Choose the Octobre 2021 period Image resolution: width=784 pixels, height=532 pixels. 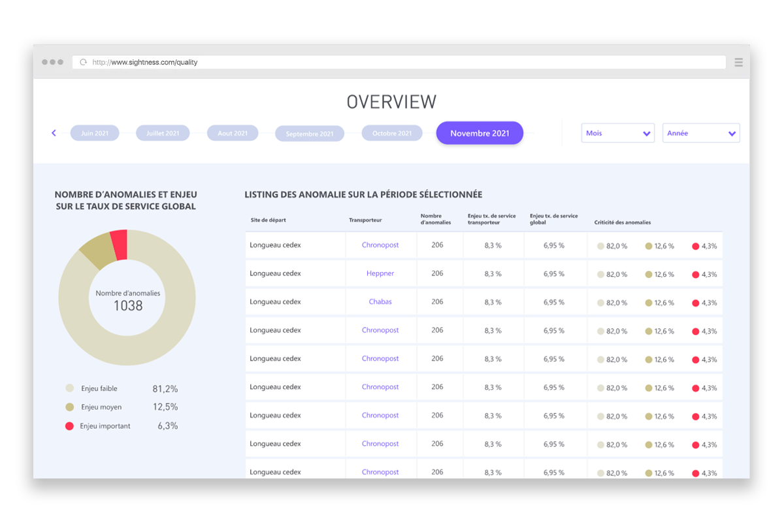[392, 133]
